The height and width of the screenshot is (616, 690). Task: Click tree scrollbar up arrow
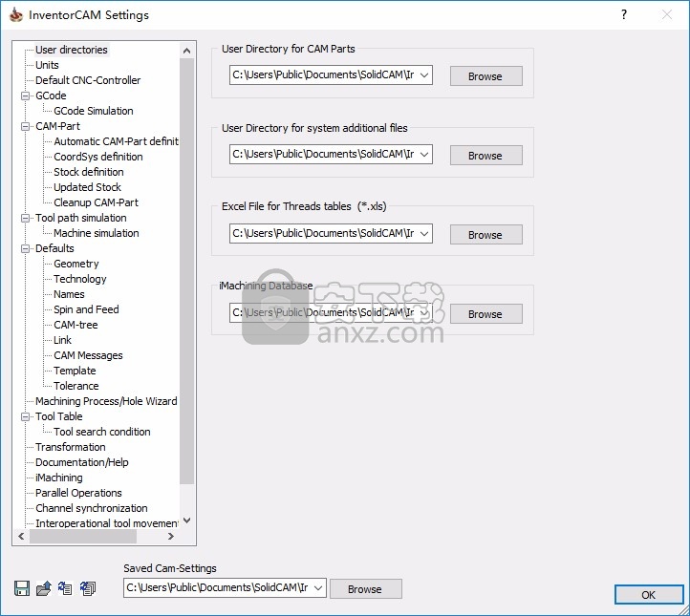[186, 51]
